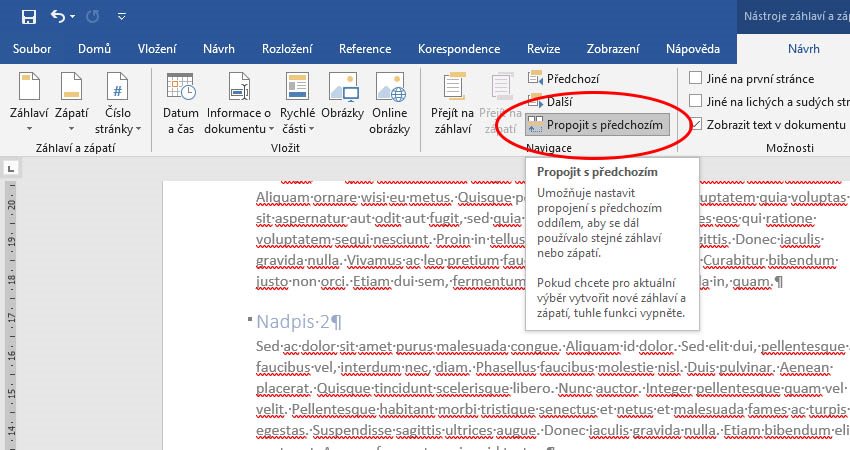Open the Korespondence tab
Screen dimensions: 850x450
click(459, 49)
